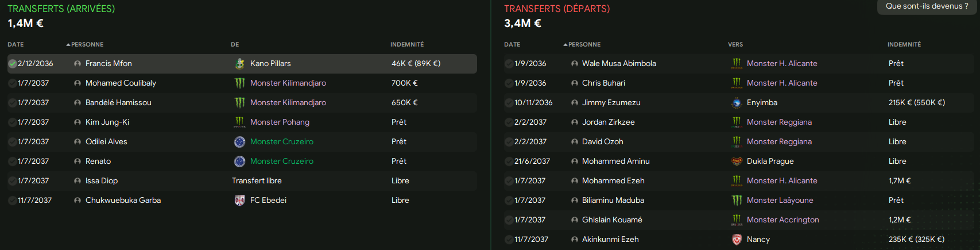Toggle the checkmark for Francis Mfon row
Viewport: 980px width, 250px height.
click(12, 64)
